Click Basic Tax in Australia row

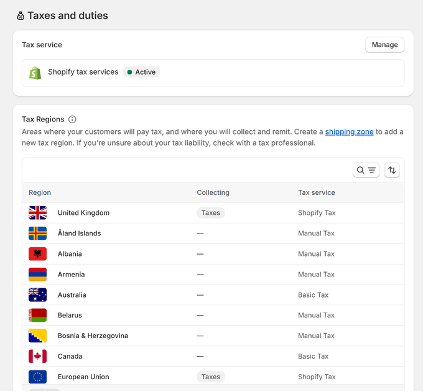coord(313,295)
